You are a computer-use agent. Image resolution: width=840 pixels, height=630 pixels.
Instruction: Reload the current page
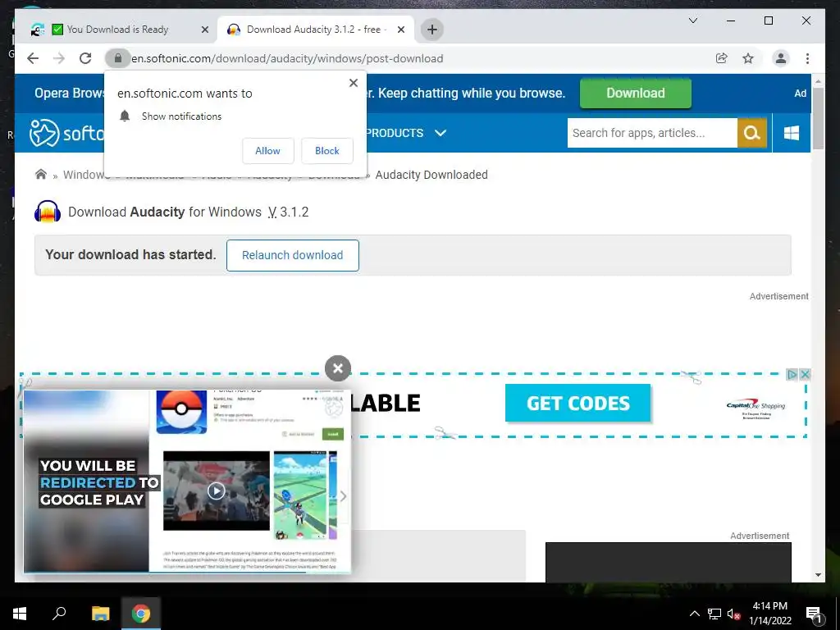[x=85, y=58]
